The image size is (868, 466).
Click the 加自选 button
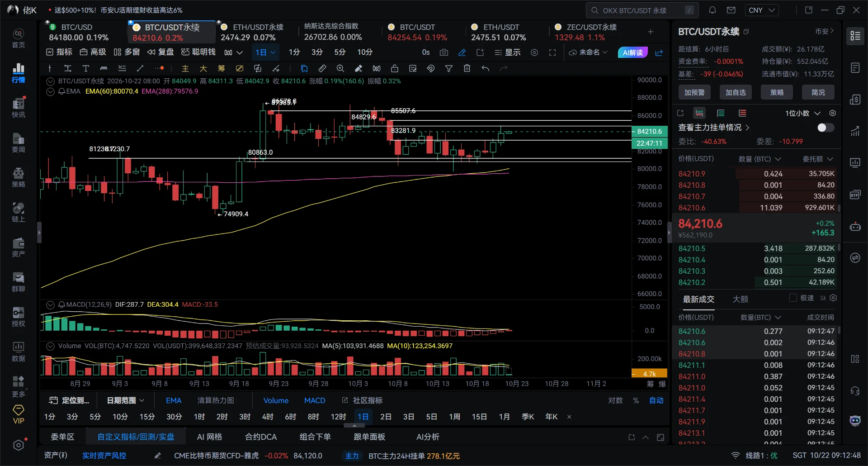tap(736, 92)
